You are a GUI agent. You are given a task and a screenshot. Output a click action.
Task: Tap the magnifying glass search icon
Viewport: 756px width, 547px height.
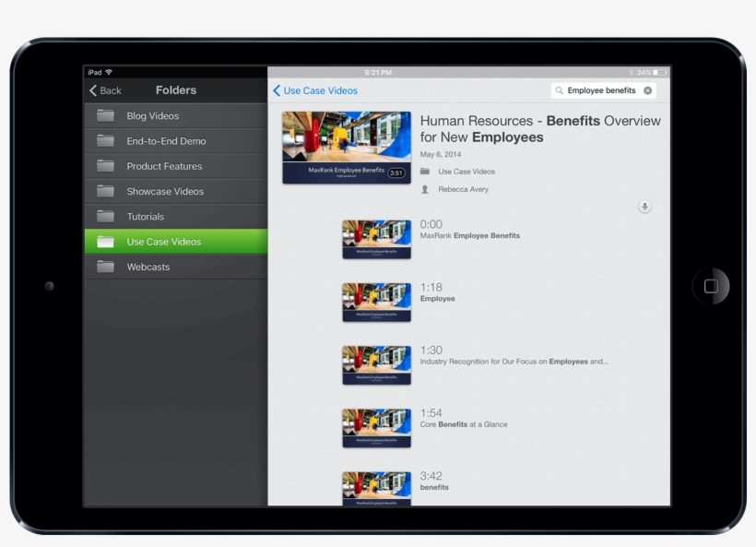point(560,90)
